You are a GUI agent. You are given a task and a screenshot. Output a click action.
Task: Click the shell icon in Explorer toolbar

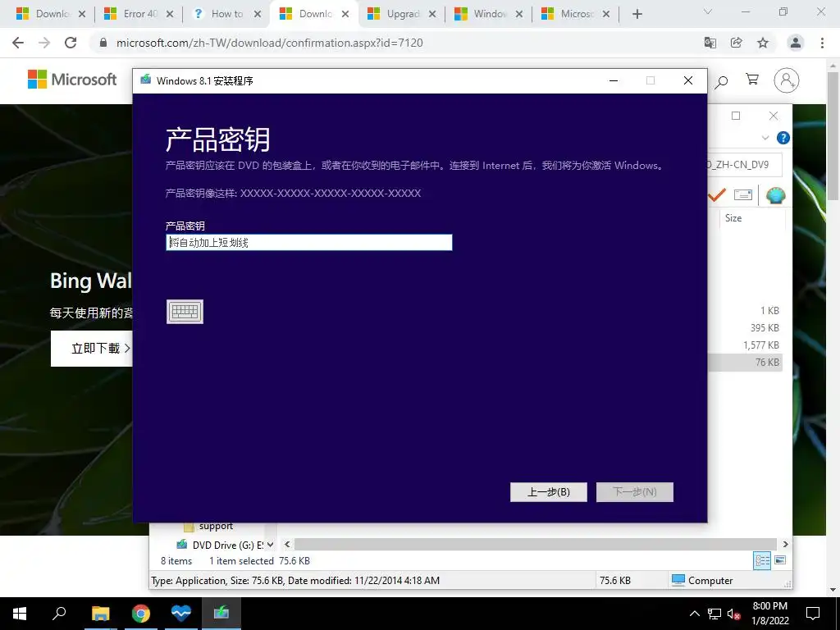point(776,195)
